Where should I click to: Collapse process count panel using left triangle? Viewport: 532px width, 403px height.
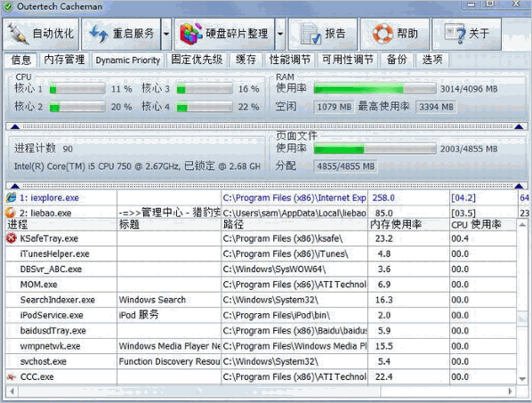click(15, 186)
